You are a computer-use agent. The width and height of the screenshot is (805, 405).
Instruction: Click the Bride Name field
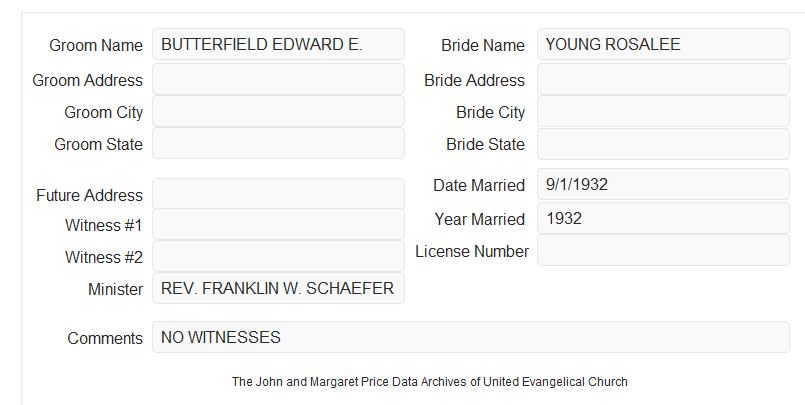(663, 44)
